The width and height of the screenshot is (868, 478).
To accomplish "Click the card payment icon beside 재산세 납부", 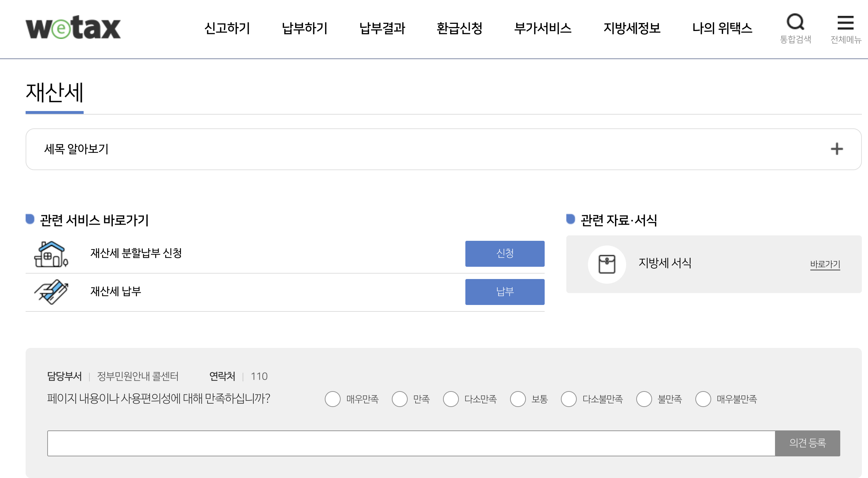I will (x=51, y=292).
